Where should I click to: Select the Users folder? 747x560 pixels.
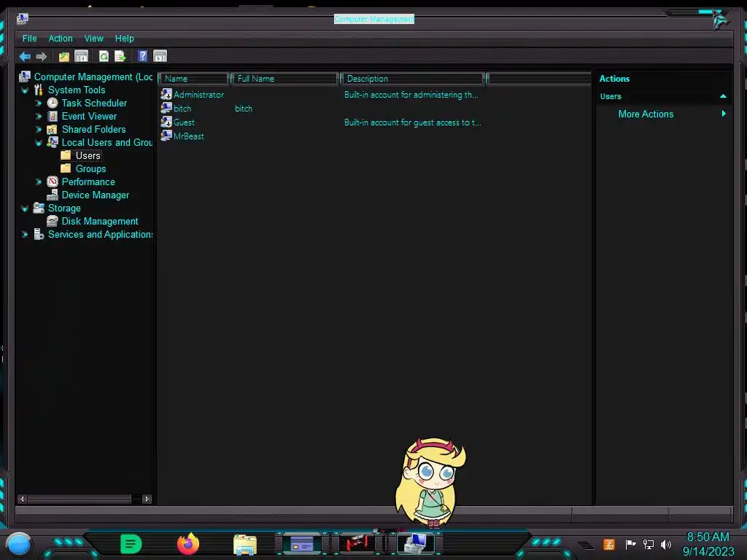point(88,156)
